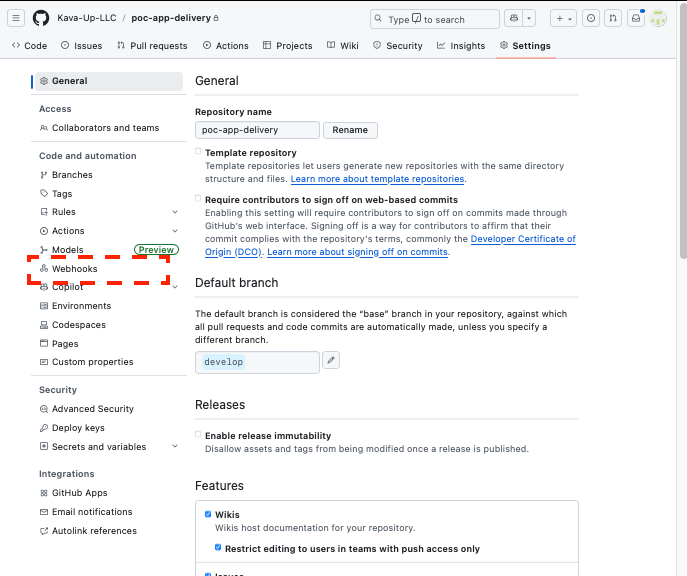Click the GitHub logo icon
Image resolution: width=687 pixels, height=576 pixels.
point(41,18)
